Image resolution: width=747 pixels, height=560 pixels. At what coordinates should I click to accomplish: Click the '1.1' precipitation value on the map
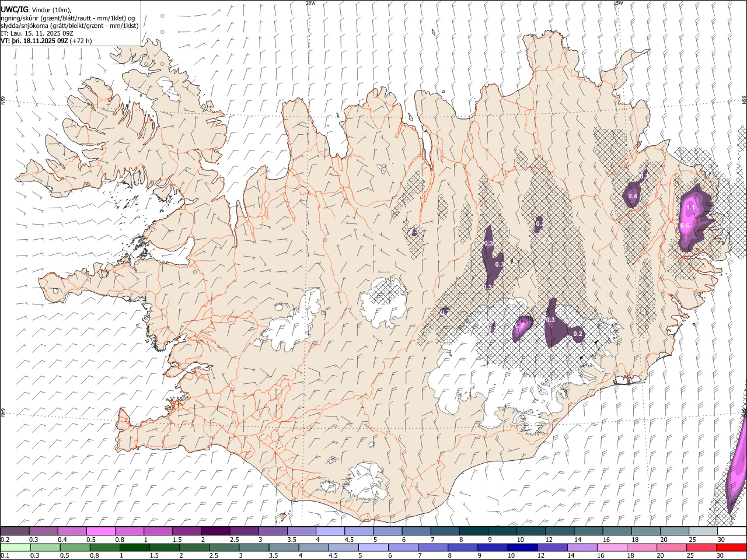pyautogui.click(x=690, y=207)
